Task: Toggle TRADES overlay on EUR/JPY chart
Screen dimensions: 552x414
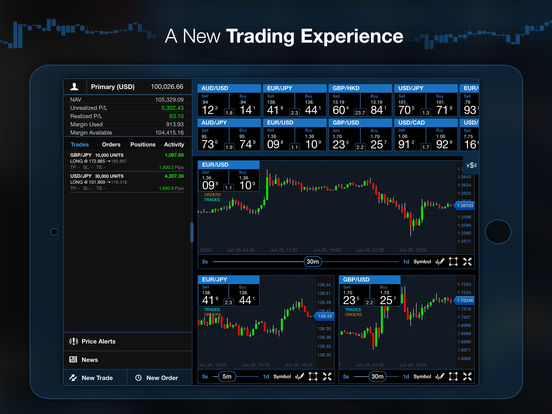Action: point(212,310)
